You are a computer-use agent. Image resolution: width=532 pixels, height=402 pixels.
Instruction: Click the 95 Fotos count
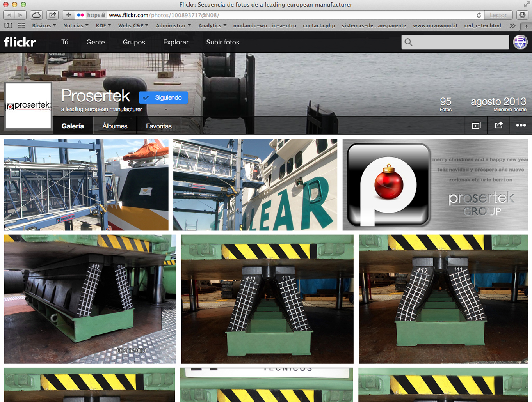coord(445,104)
